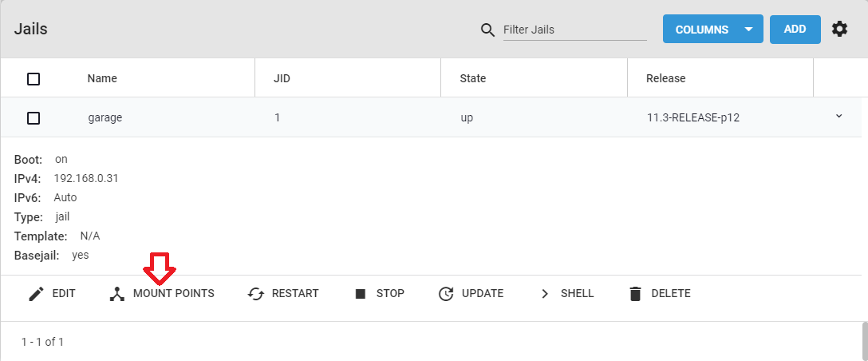
Task: Sort by State column header
Action: pyautogui.click(x=473, y=79)
